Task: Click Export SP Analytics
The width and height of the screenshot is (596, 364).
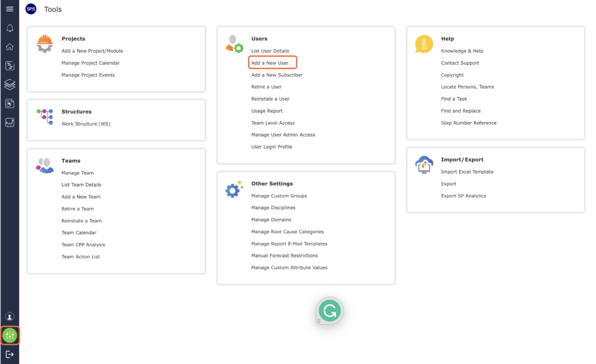Action: [x=464, y=196]
